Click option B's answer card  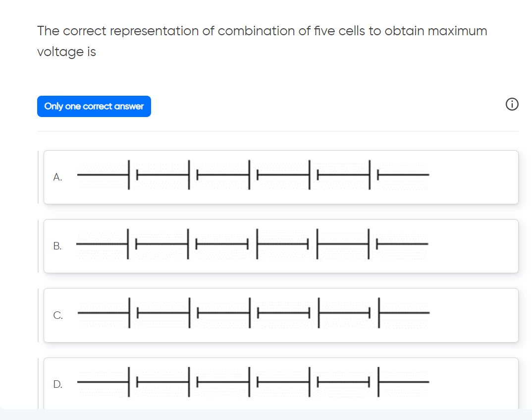[x=281, y=246]
